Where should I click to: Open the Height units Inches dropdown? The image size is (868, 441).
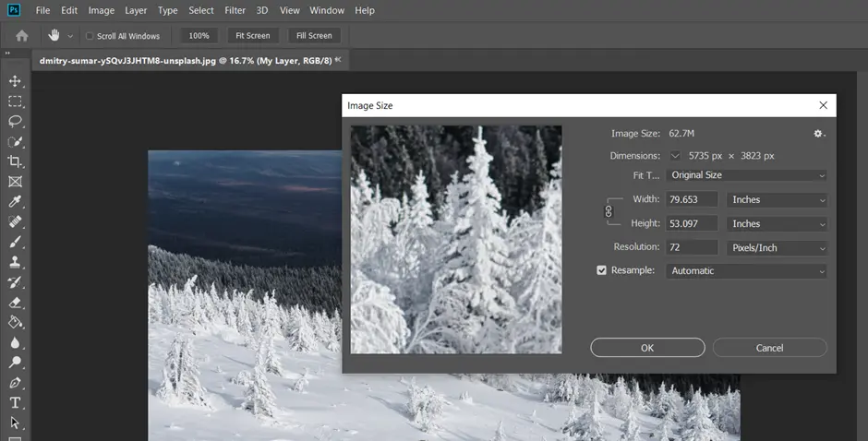(x=777, y=224)
